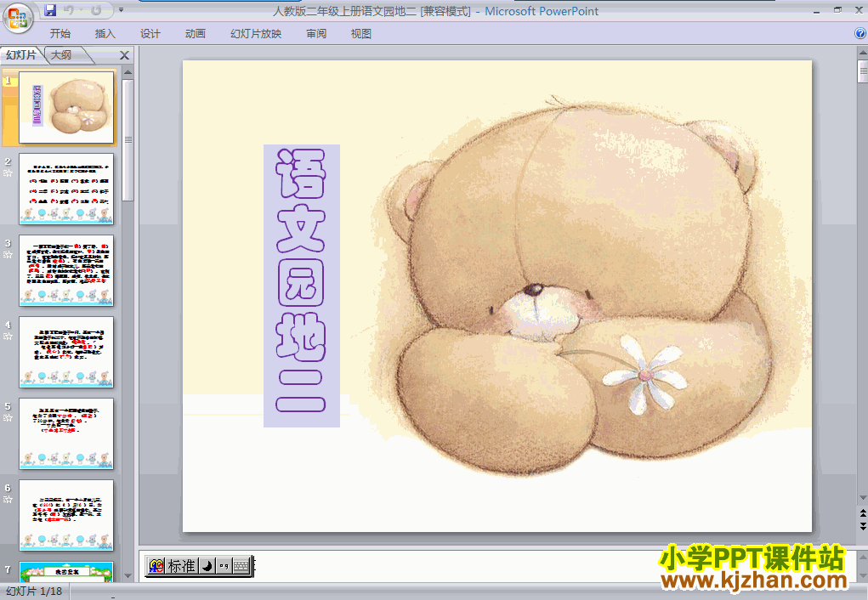868x600 pixels.
Task: Switch to the 动画 ribbon tab
Action: 195,34
